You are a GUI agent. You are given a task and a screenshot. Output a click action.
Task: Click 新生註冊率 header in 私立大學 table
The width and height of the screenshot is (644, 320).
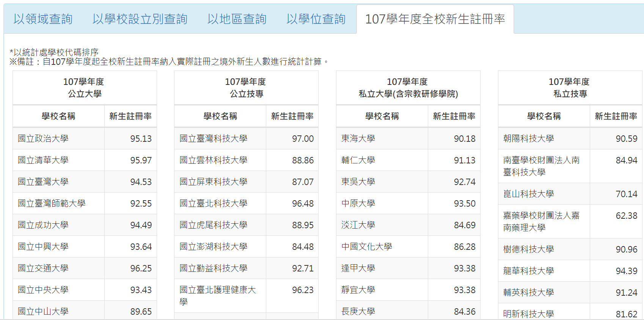pyautogui.click(x=454, y=116)
